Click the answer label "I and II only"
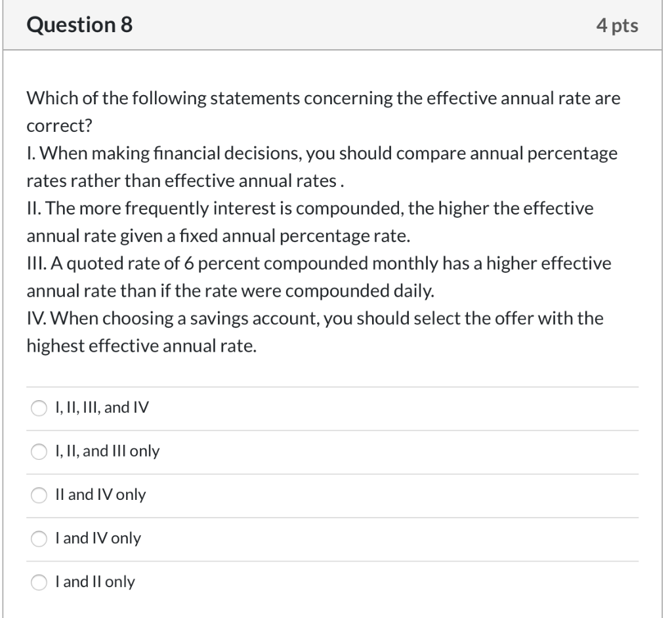 point(95,582)
